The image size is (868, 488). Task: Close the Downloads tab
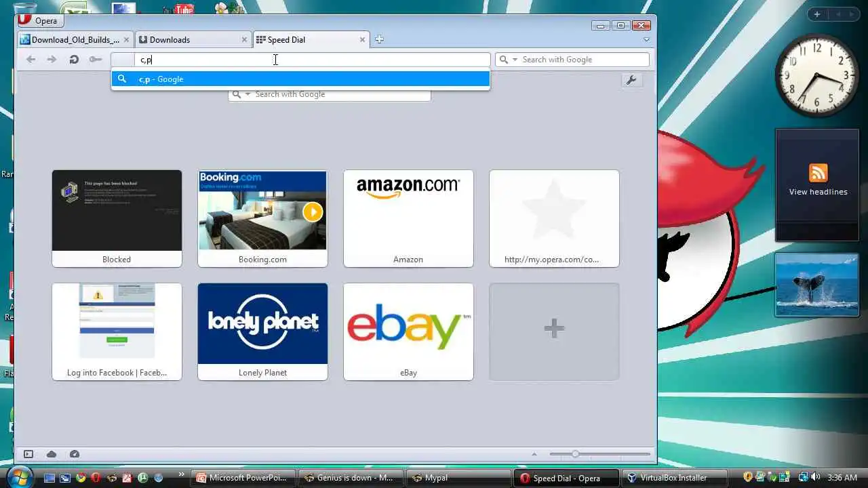[x=244, y=40]
